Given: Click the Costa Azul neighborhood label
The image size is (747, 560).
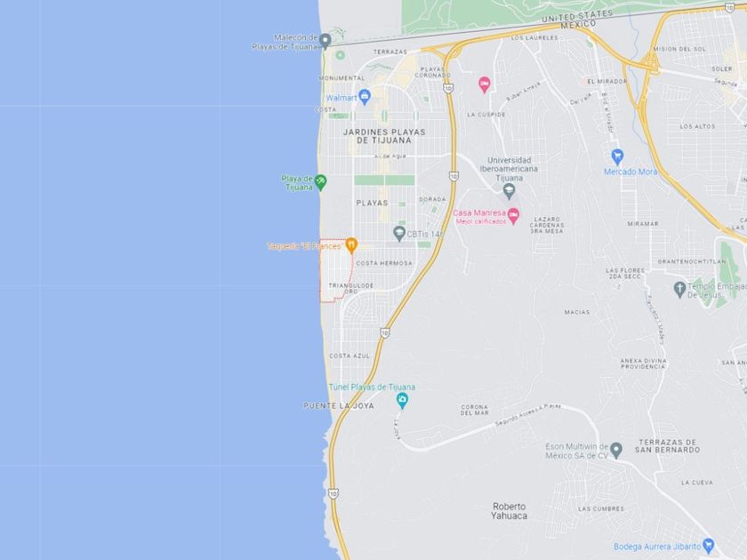Looking at the screenshot, I should [349, 356].
